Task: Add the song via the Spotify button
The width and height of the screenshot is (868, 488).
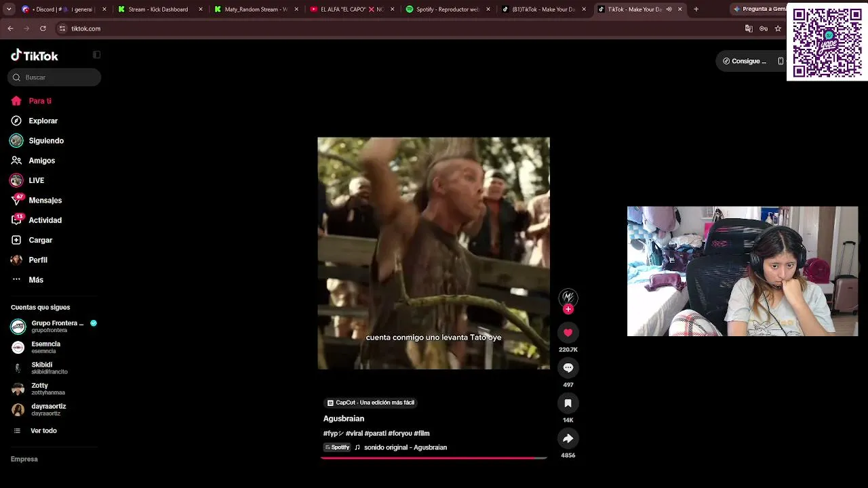Action: click(337, 447)
